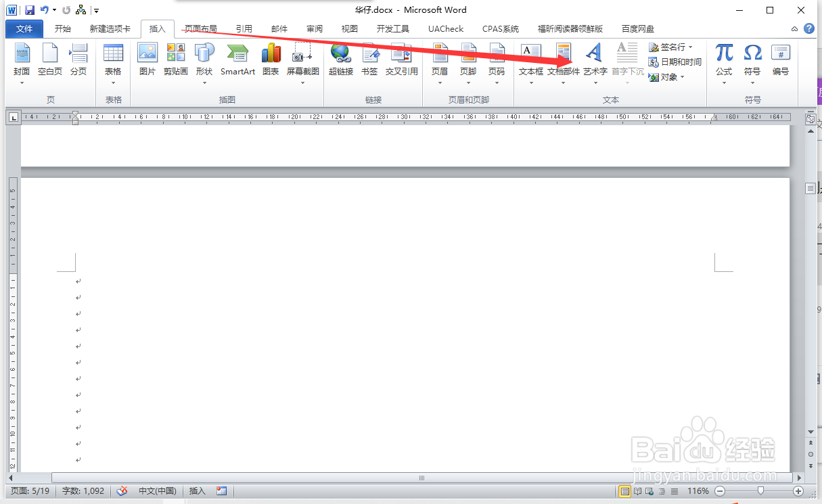Expand the Equation (公式) dropdown arrow
822x504 pixels.
(x=724, y=83)
